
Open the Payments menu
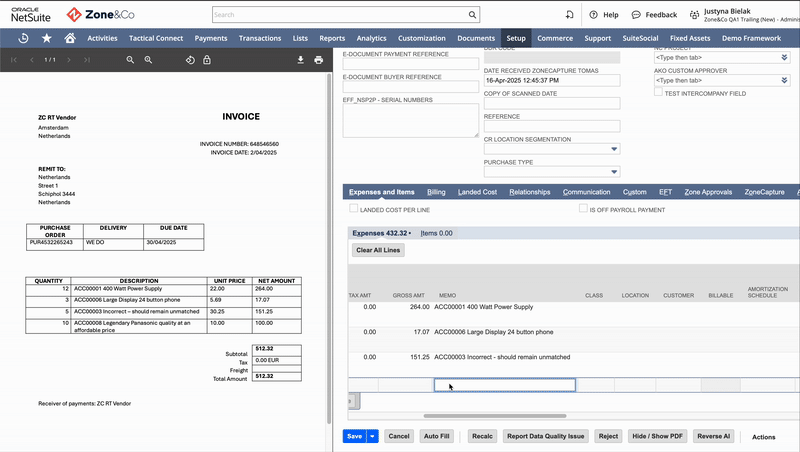[x=211, y=38]
